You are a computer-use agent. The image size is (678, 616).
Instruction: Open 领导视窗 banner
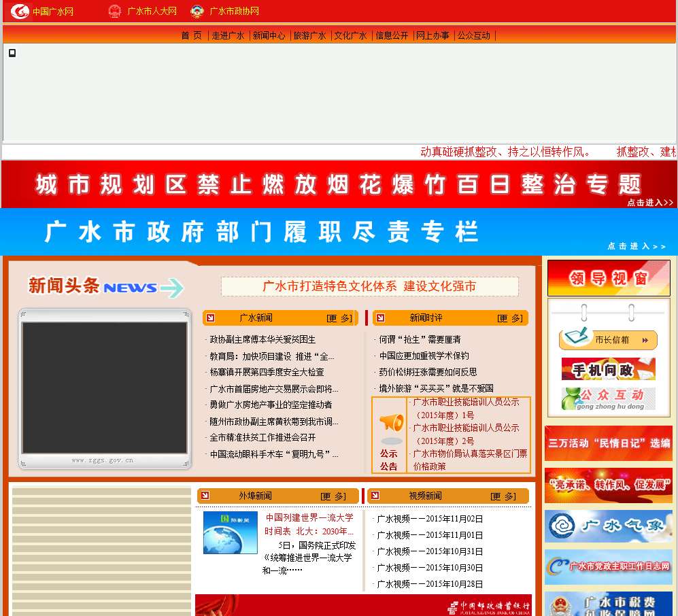click(609, 278)
